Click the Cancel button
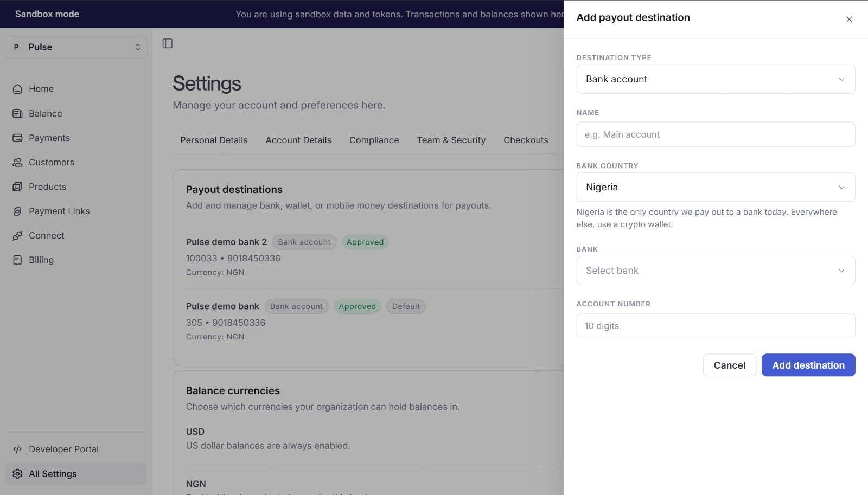The width and height of the screenshot is (868, 495). coord(730,365)
